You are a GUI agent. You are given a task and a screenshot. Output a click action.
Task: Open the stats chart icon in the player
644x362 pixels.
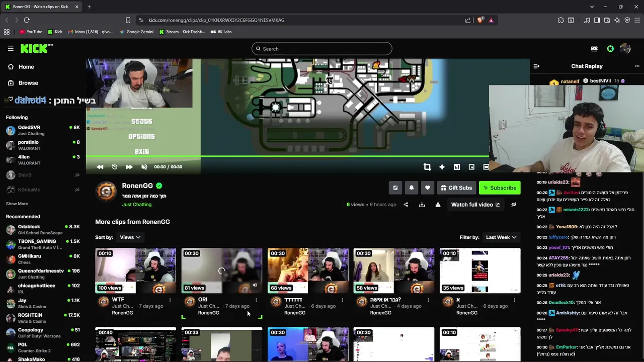pos(457,167)
